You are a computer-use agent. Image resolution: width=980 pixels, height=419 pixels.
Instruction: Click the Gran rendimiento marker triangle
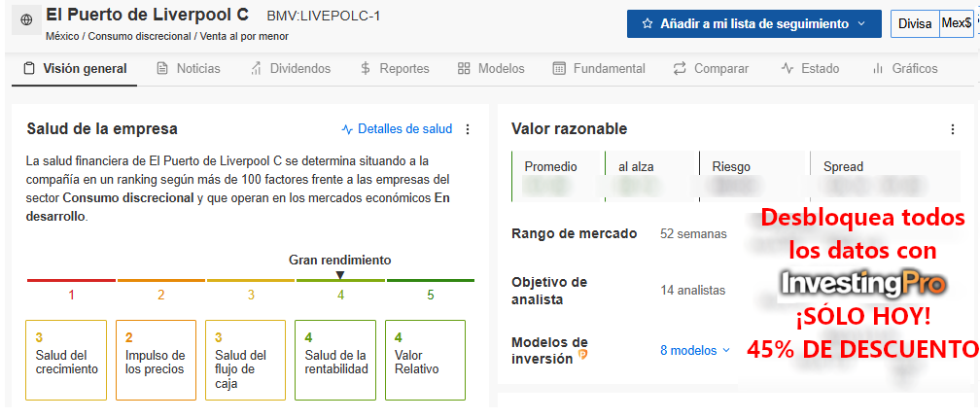coord(340,275)
